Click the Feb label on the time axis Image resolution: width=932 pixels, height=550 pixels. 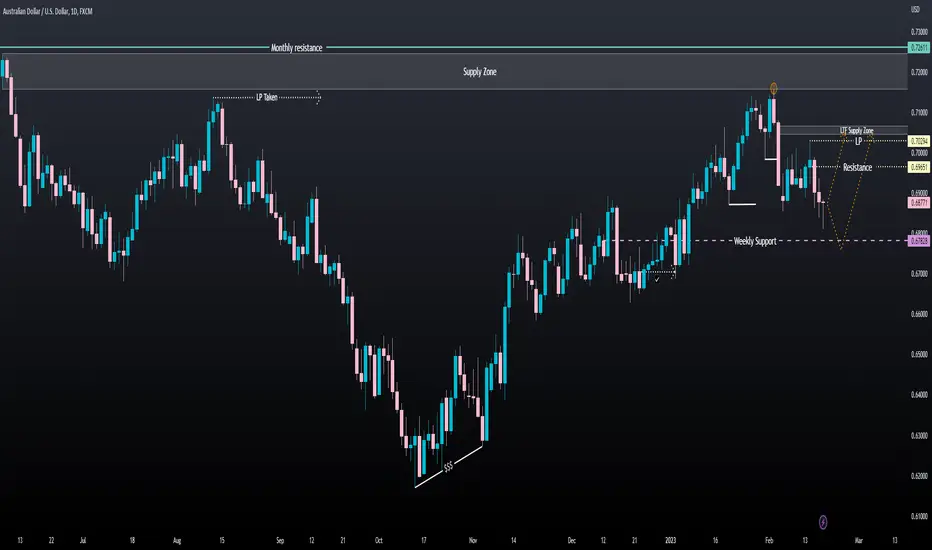[769, 540]
